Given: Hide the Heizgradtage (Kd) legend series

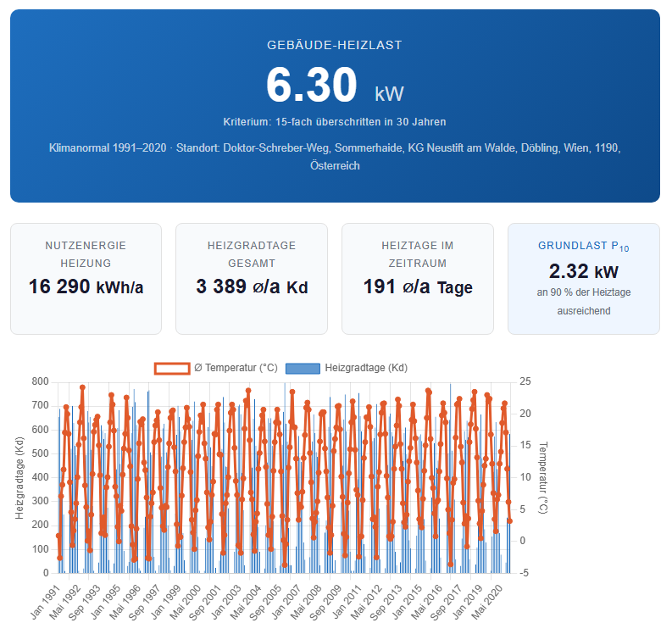Looking at the screenshot, I should click(364, 368).
